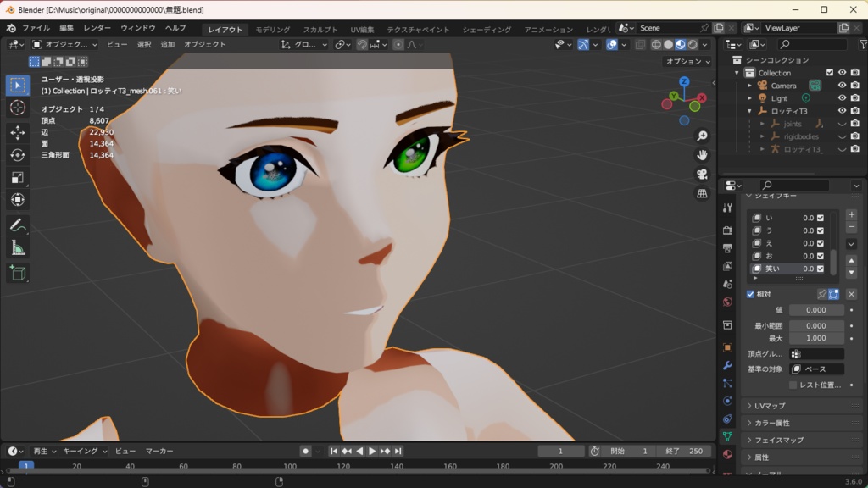Open the World properties tab

coord(727,302)
